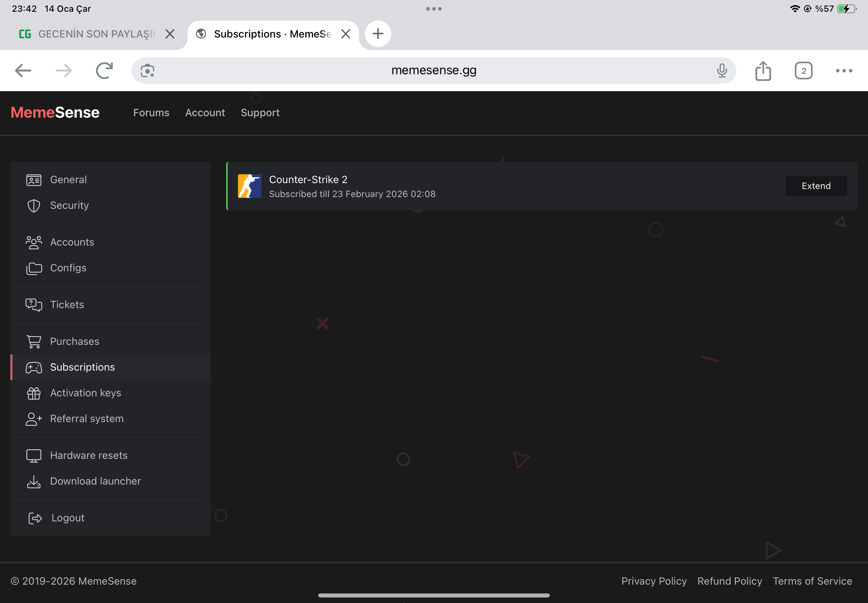Open the Security sidebar item

(110, 206)
